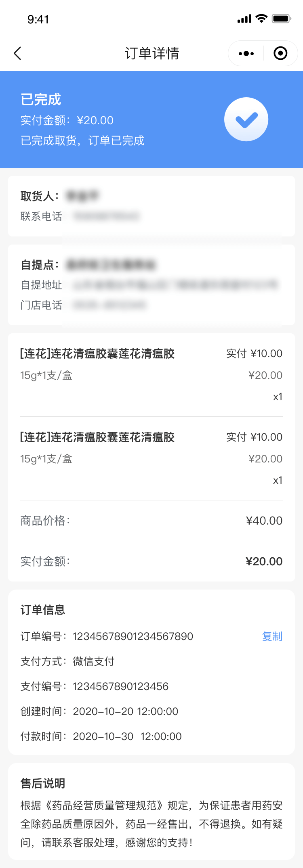The image size is (303, 868).
Task: Tap the back arrow icon
Action: 17,53
